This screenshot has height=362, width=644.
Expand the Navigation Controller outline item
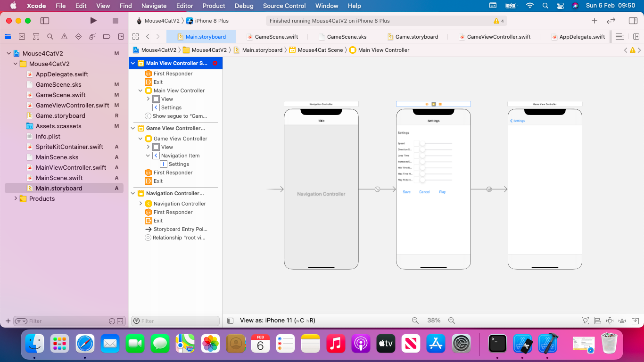[x=140, y=204]
